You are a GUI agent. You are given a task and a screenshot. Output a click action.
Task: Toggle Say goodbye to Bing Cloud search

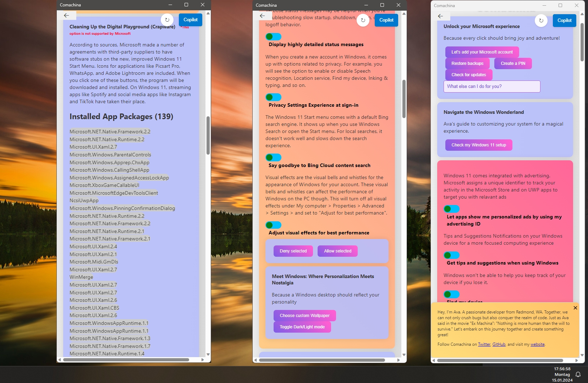[273, 157]
